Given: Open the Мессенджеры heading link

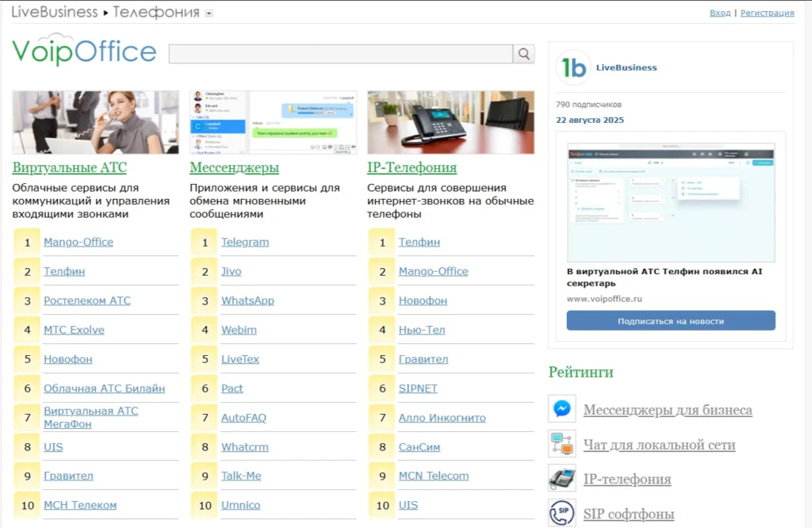Looking at the screenshot, I should coord(234,168).
